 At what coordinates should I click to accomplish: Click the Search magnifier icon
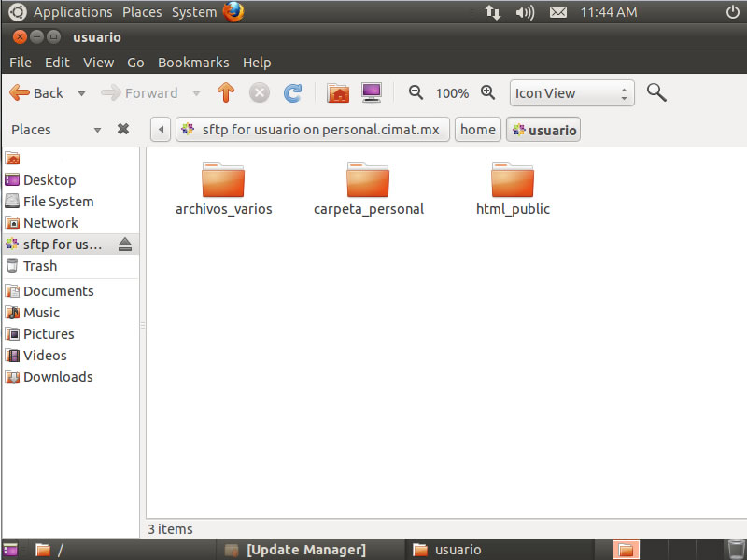[x=656, y=92]
